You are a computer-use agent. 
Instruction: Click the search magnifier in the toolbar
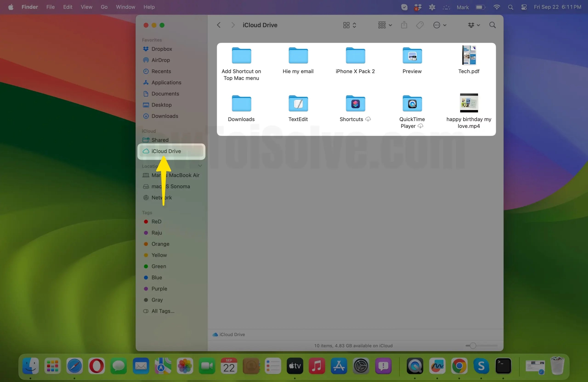(492, 25)
